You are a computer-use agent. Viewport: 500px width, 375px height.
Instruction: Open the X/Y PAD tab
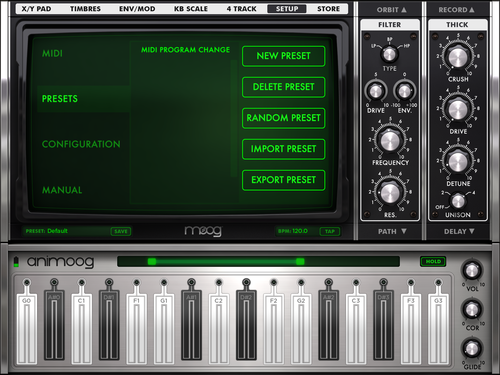pyautogui.click(x=36, y=9)
